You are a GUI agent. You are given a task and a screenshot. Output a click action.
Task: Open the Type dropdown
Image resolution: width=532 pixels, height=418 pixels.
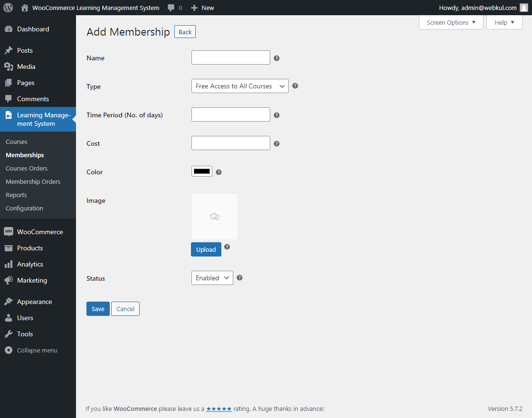coord(240,86)
